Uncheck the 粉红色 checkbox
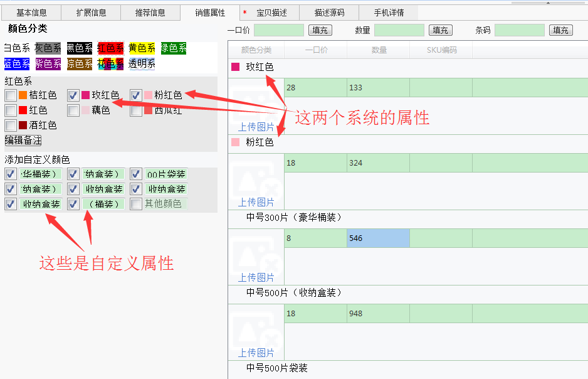The width and height of the screenshot is (588, 379). pos(136,95)
